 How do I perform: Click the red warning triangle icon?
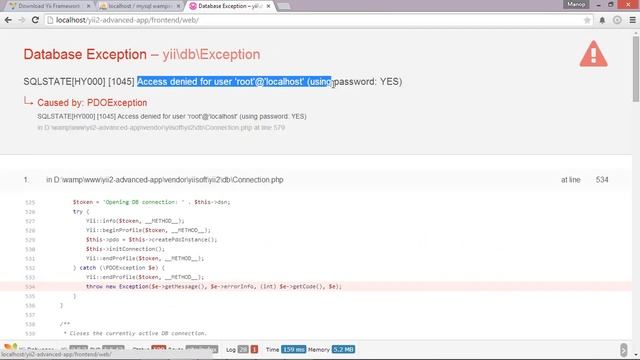coord(593,54)
